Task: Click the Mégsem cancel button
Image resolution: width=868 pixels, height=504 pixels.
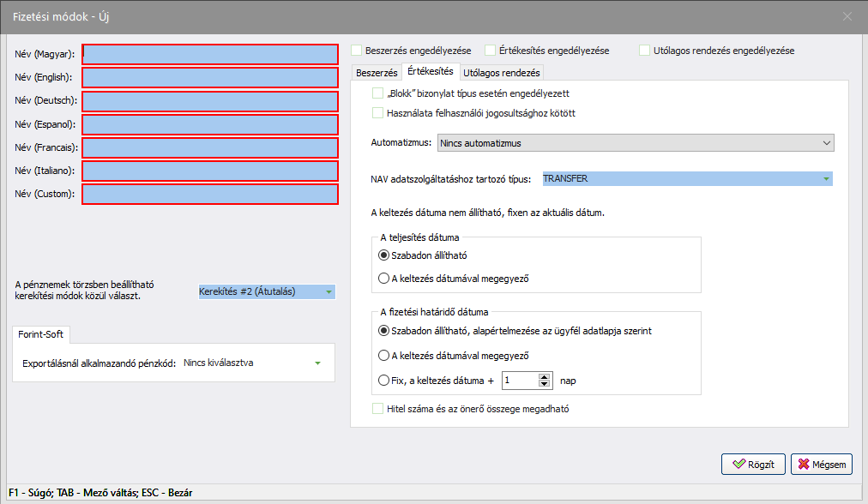Action: (821, 464)
